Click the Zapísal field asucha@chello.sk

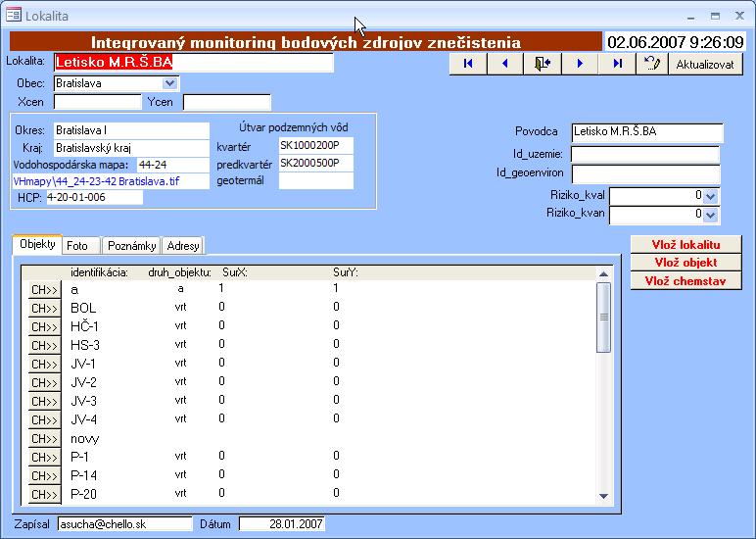click(125, 524)
